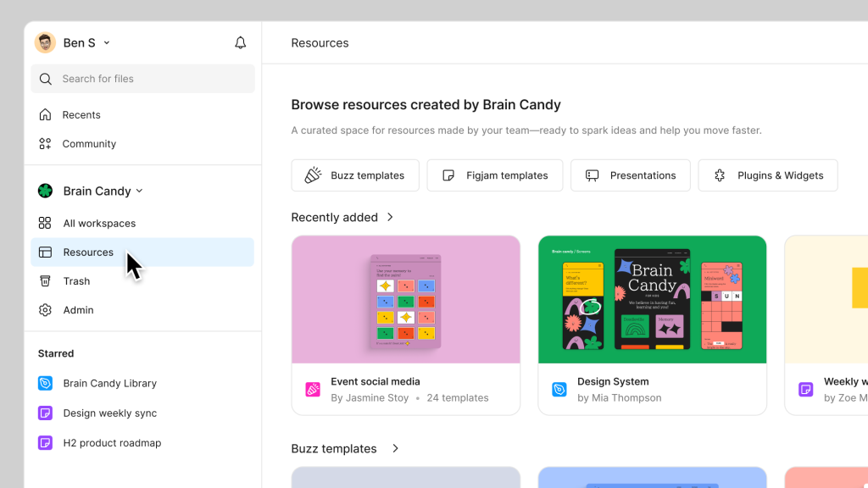Expand the Recently added section chevron
868x488 pixels.
pos(391,218)
